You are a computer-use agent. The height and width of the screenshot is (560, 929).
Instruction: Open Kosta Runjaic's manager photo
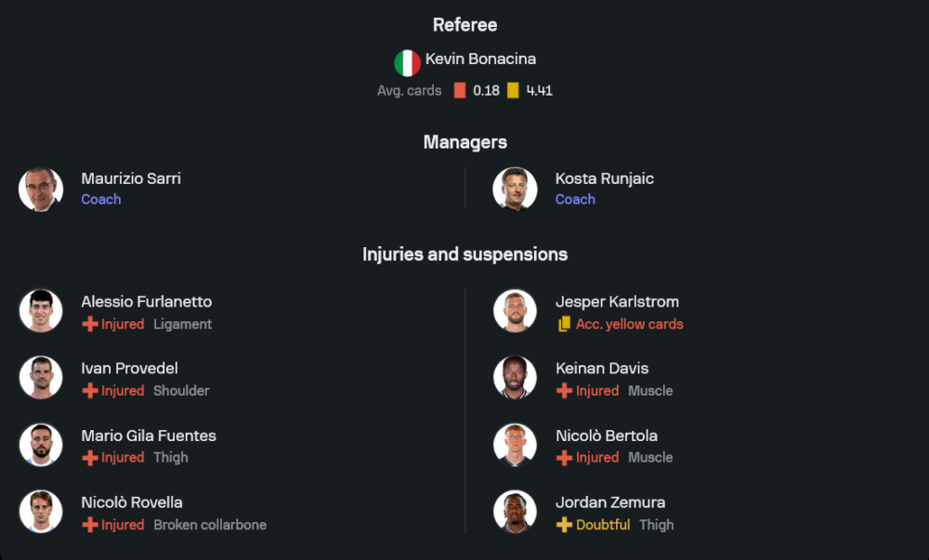coord(515,189)
